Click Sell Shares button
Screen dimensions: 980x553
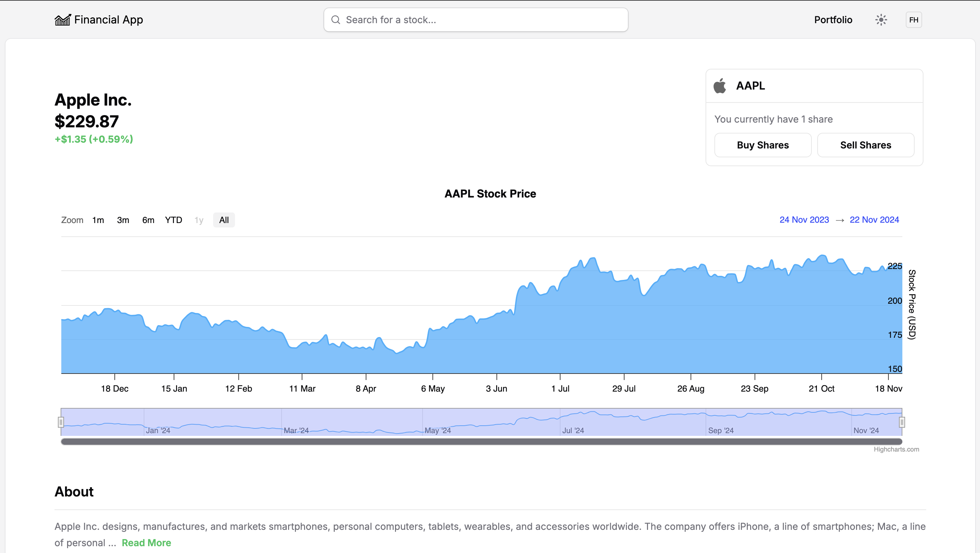click(866, 145)
